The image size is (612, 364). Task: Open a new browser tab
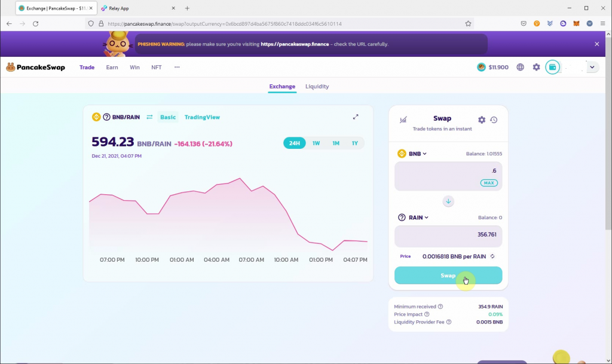point(187,8)
